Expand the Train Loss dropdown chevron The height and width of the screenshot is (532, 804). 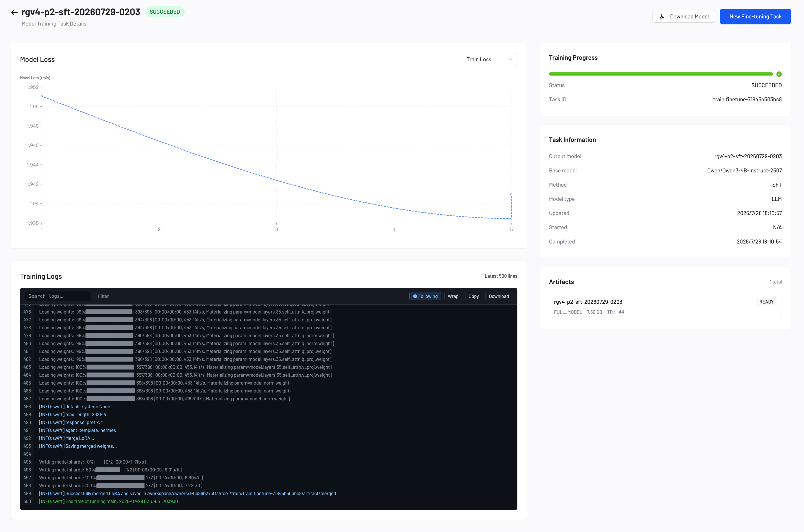coord(510,59)
